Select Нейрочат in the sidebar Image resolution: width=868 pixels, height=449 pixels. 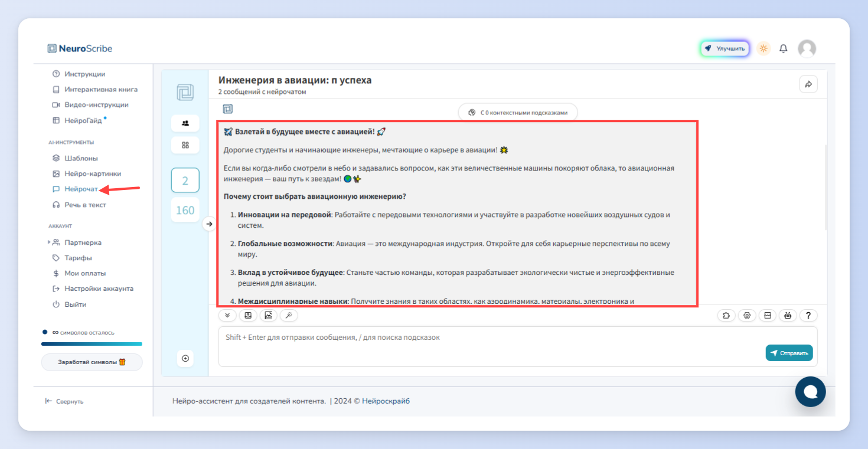pos(81,189)
